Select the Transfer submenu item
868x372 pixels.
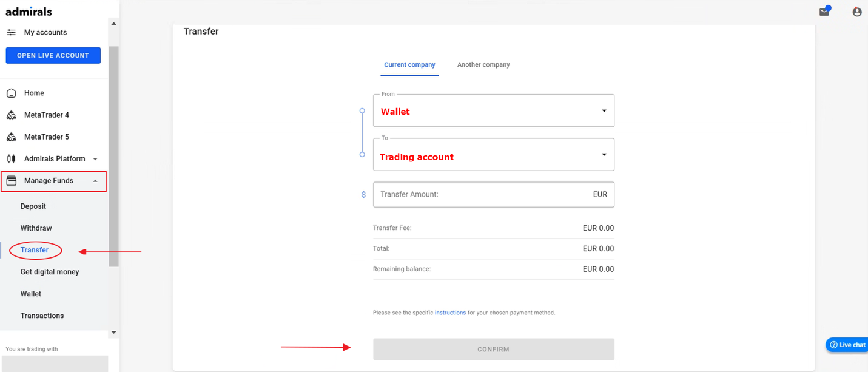[x=35, y=250]
